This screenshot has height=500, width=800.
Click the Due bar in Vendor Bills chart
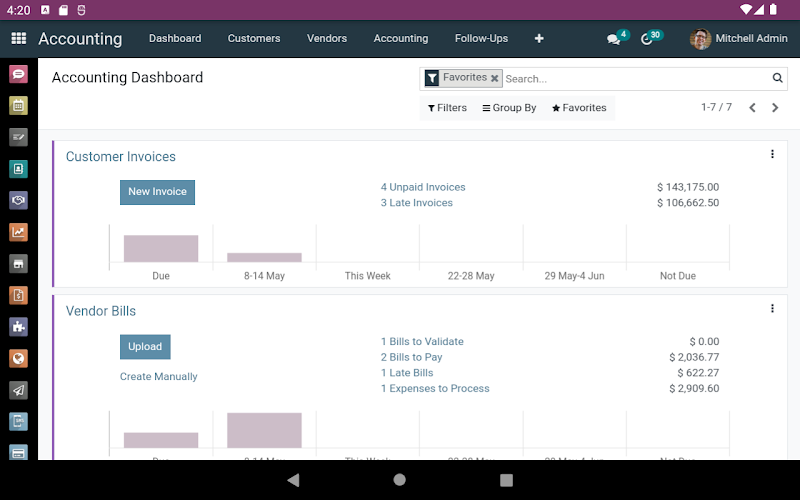[x=161, y=440]
